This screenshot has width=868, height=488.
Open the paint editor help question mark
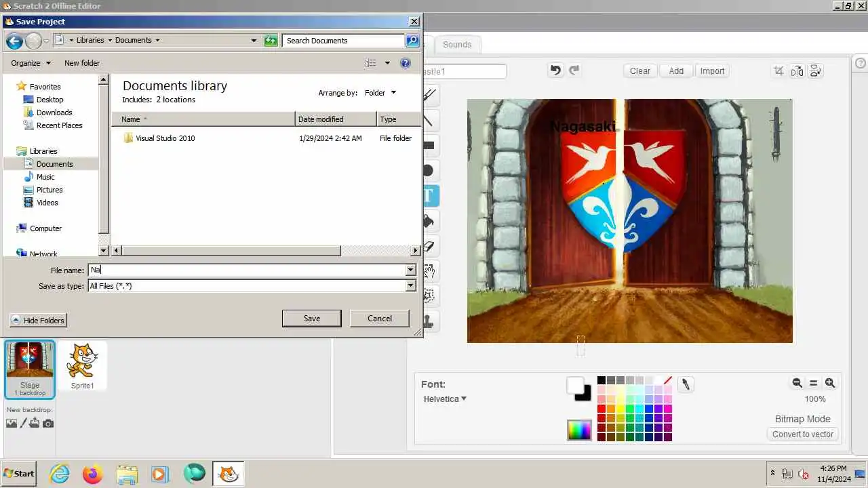pos(861,63)
